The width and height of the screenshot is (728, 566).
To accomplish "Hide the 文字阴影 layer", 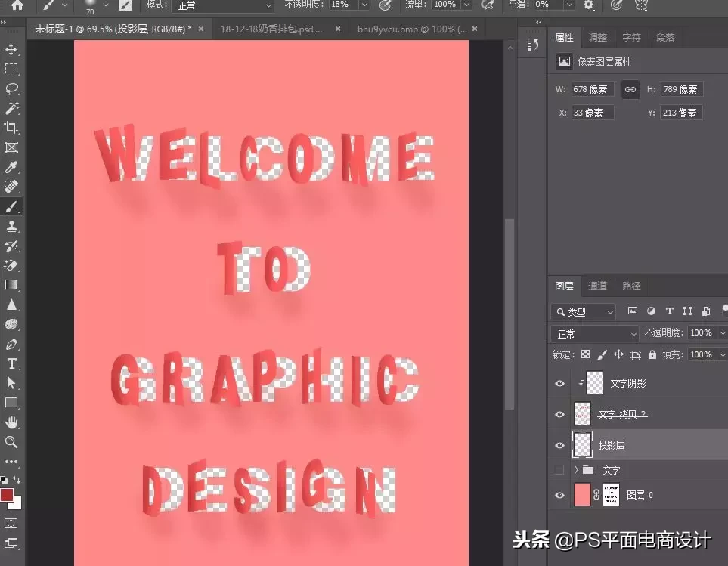I will point(560,384).
